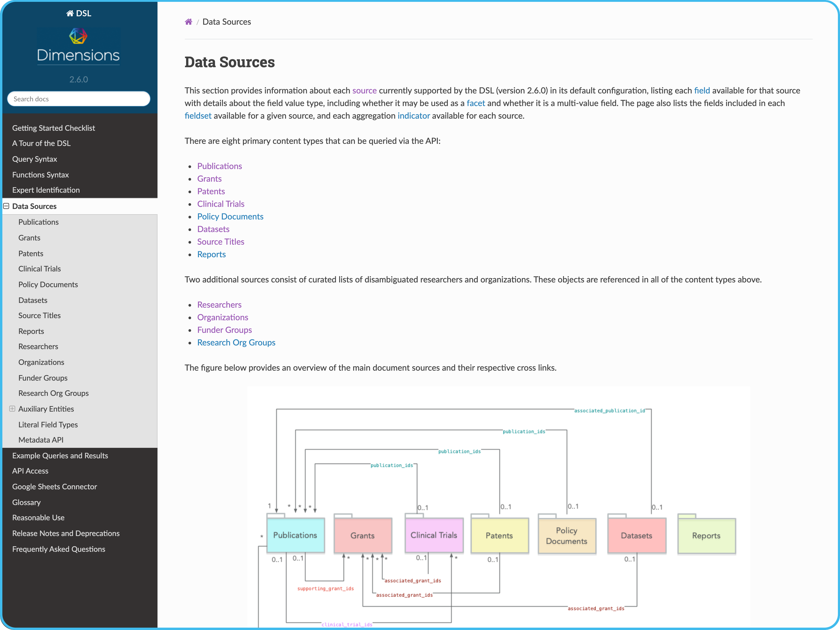Image resolution: width=840 pixels, height=630 pixels.
Task: Click the breadcrumb home icon
Action: tap(188, 22)
